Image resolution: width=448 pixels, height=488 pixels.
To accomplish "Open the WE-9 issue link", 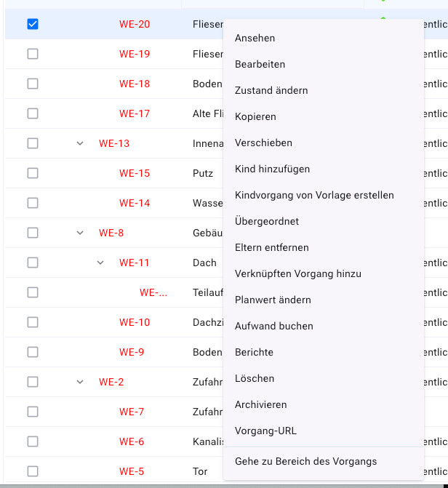I will [x=132, y=352].
